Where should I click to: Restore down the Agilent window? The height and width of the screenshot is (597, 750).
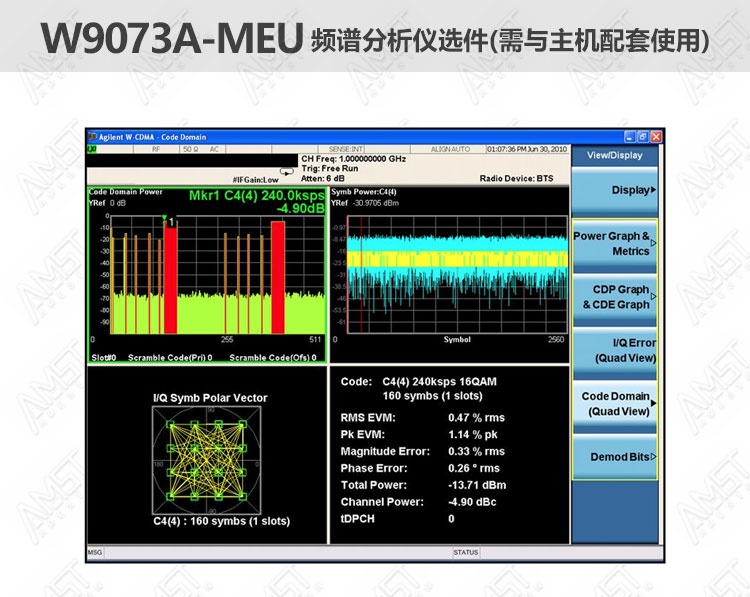point(643,137)
